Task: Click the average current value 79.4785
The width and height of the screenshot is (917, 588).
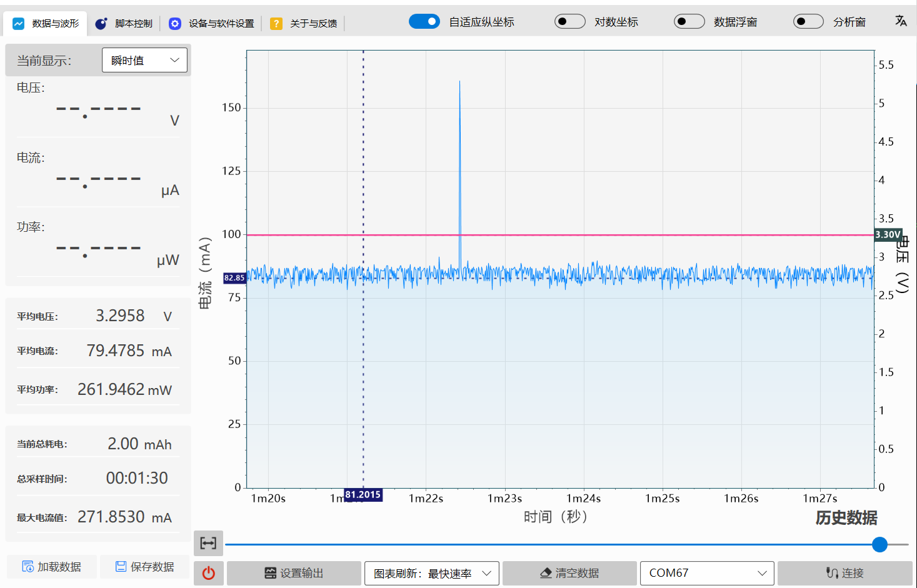Action: click(x=116, y=351)
